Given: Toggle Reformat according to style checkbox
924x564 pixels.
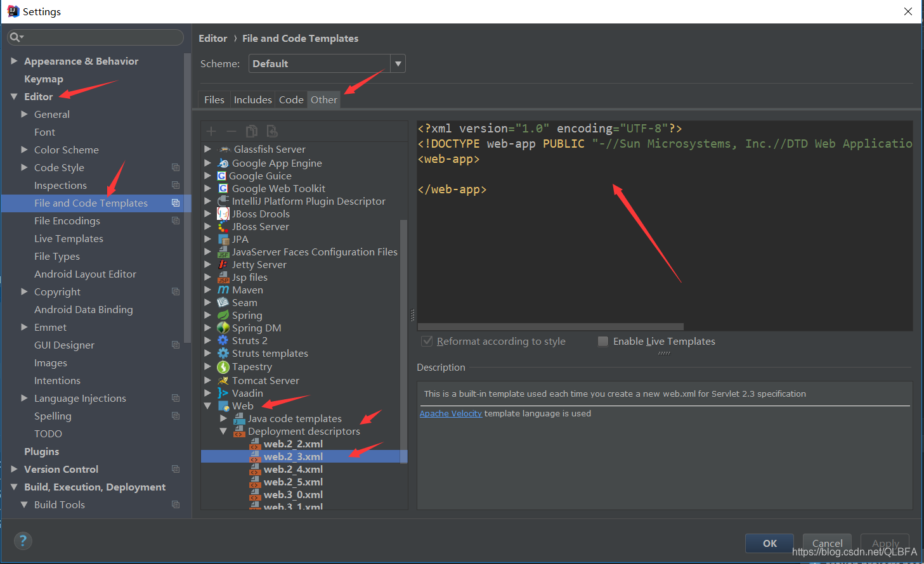Looking at the screenshot, I should point(427,341).
